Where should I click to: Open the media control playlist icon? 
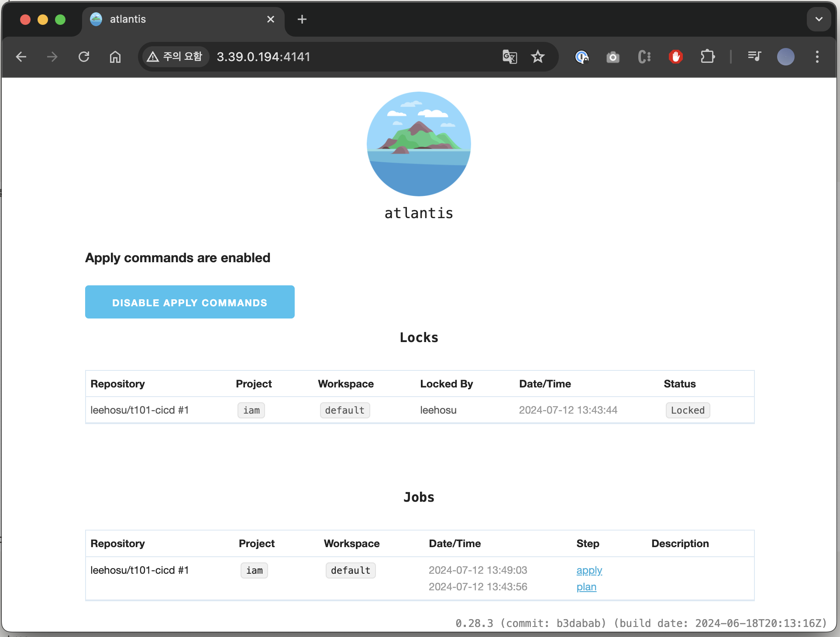coord(754,57)
